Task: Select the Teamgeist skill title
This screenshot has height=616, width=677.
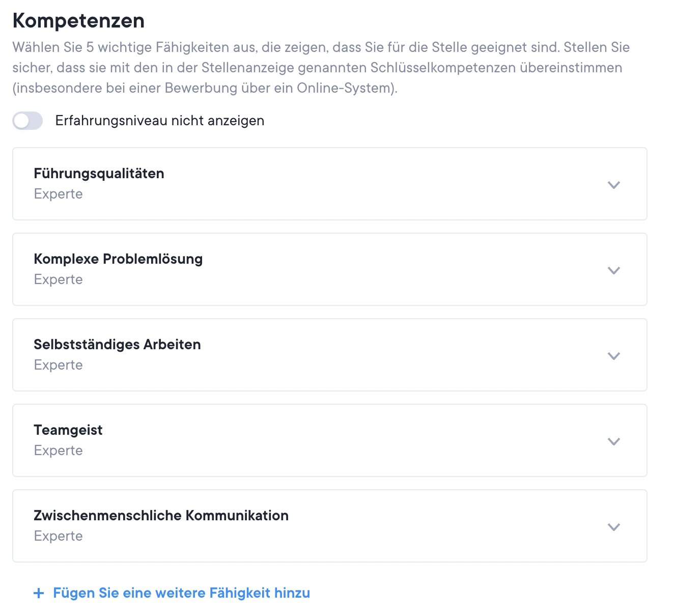Action: coord(68,430)
